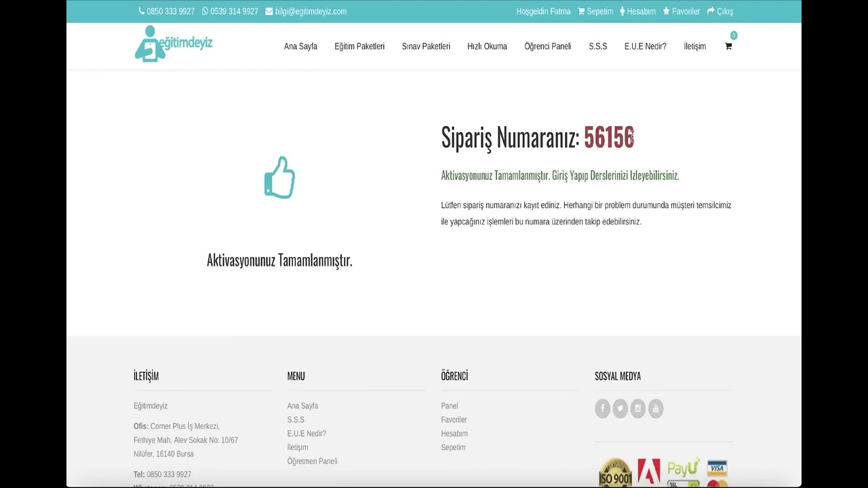Click the Corner Plus İş Merkezi office address
This screenshot has width=868, height=488.
(x=186, y=440)
